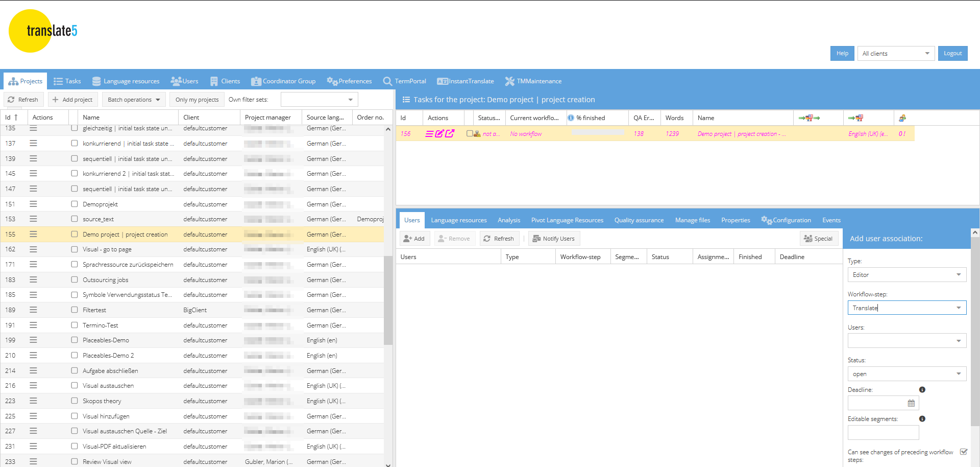Click the Add project button
The image size is (980, 467).
click(72, 100)
